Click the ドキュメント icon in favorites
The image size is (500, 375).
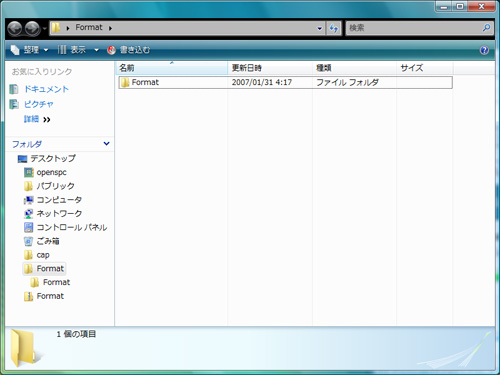[14, 89]
